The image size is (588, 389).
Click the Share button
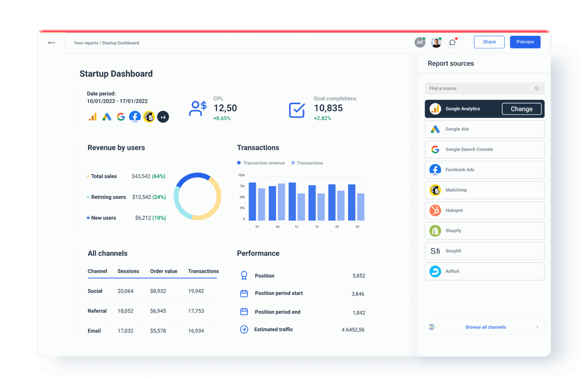489,42
